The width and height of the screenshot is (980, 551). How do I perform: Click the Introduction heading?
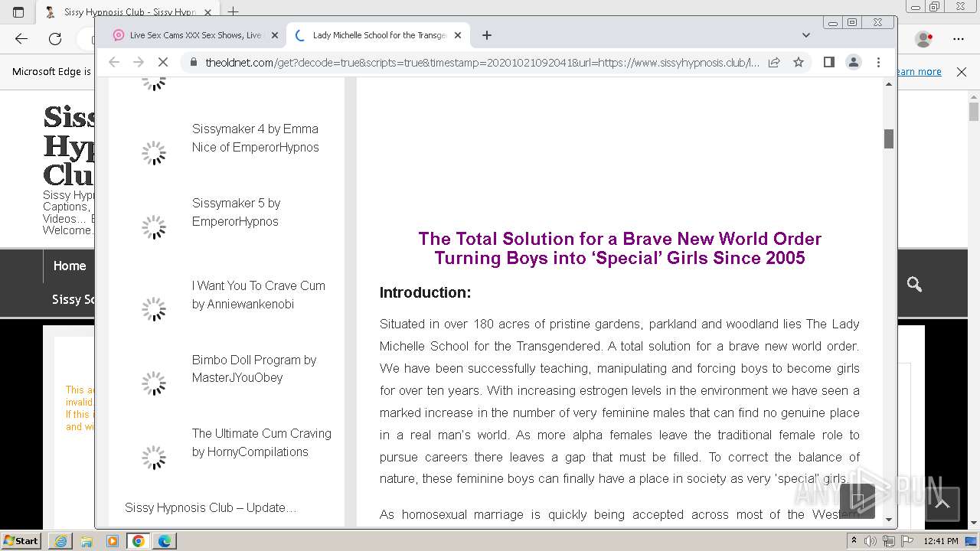(425, 292)
